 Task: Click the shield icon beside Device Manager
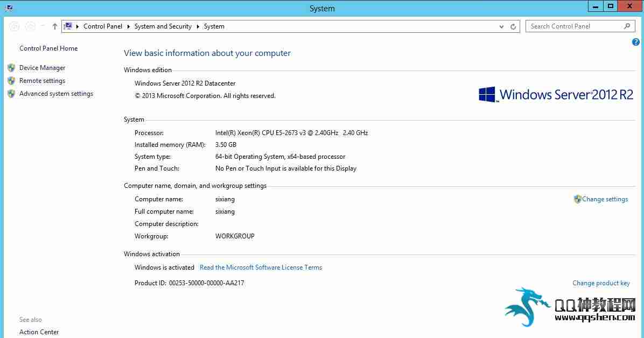click(x=11, y=68)
